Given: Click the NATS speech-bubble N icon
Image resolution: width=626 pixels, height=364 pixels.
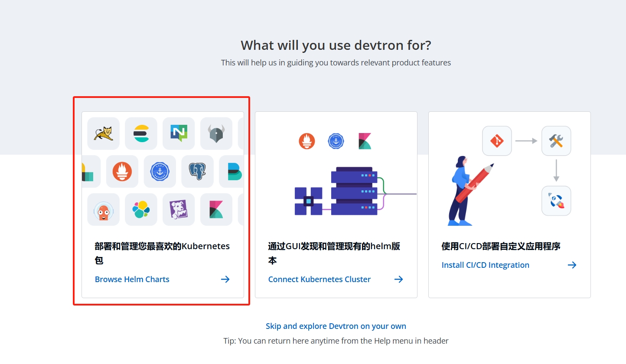Looking at the screenshot, I should (x=179, y=133).
